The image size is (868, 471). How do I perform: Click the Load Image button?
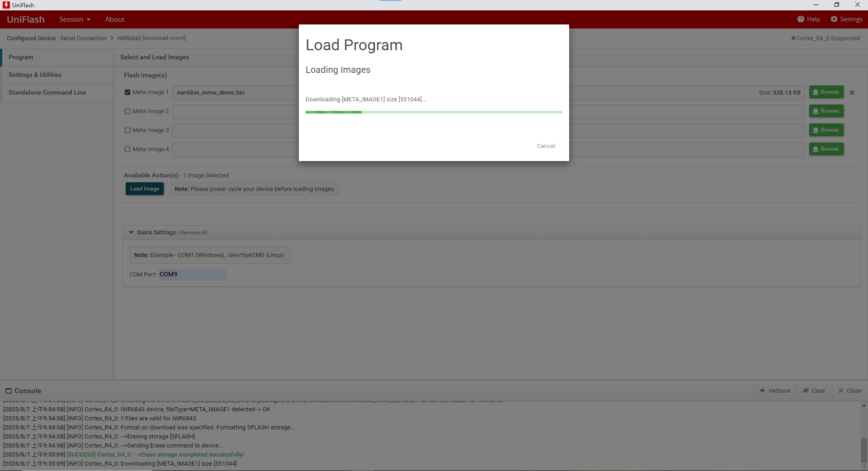tap(145, 189)
